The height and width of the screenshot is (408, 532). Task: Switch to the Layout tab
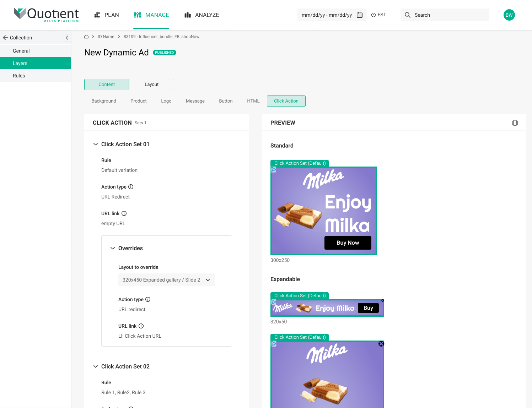(152, 85)
